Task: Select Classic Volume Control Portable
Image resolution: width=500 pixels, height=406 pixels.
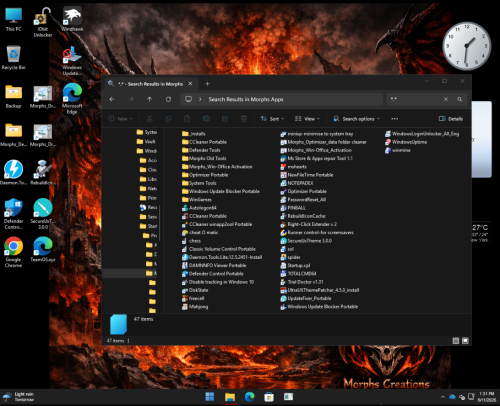Action: [x=219, y=249]
